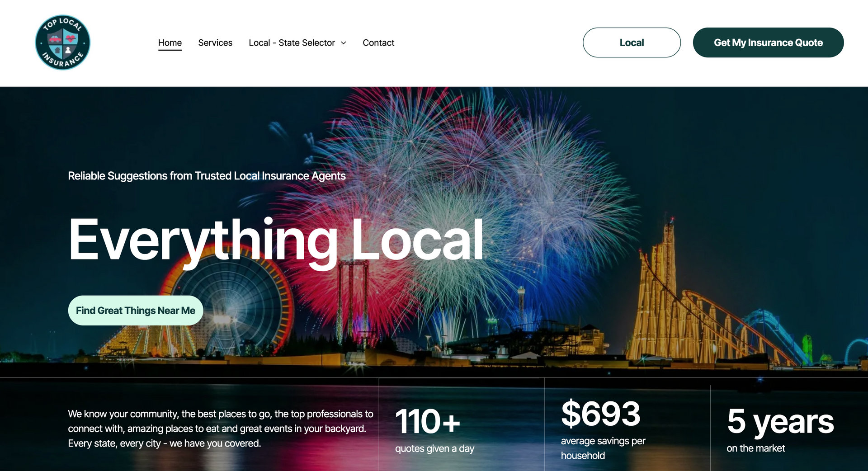The image size is (868, 471).
Task: Click Find Great Things Near Me button
Action: click(136, 311)
